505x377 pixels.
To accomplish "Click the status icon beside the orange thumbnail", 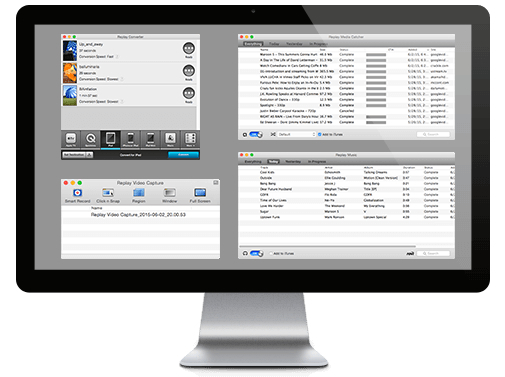I will pos(189,71).
